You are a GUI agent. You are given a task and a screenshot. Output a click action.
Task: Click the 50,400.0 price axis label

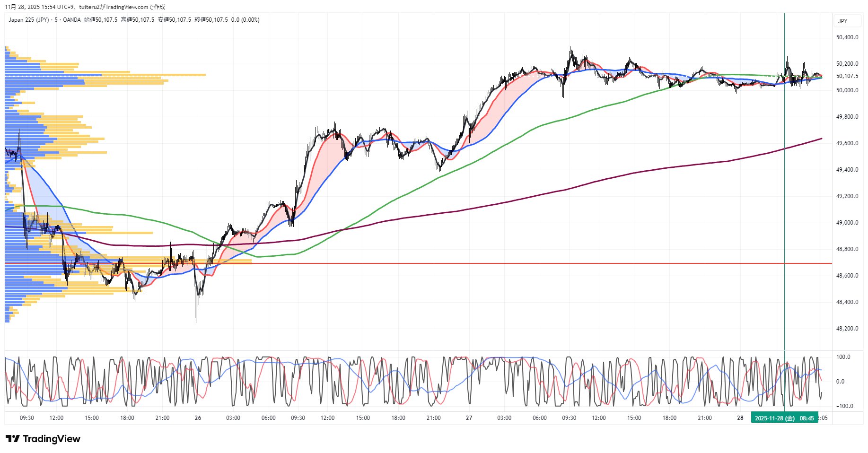point(847,37)
